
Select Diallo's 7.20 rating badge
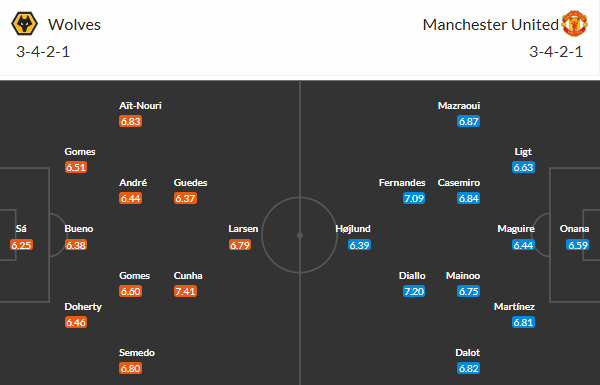tap(414, 291)
